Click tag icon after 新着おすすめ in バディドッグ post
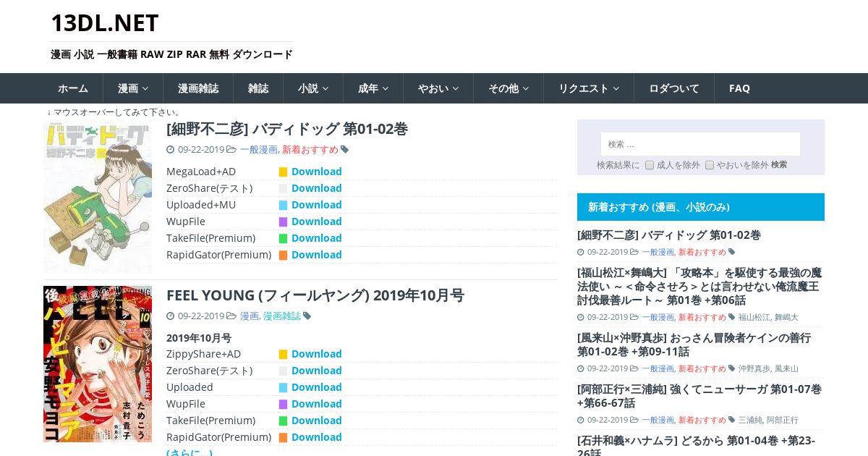Screen dimensions: 868x456 pyautogui.click(x=345, y=150)
